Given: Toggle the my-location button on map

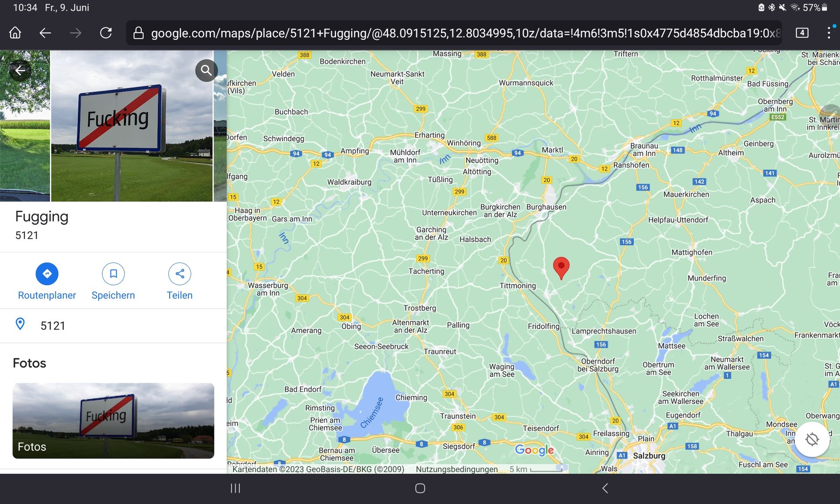Looking at the screenshot, I should [812, 439].
